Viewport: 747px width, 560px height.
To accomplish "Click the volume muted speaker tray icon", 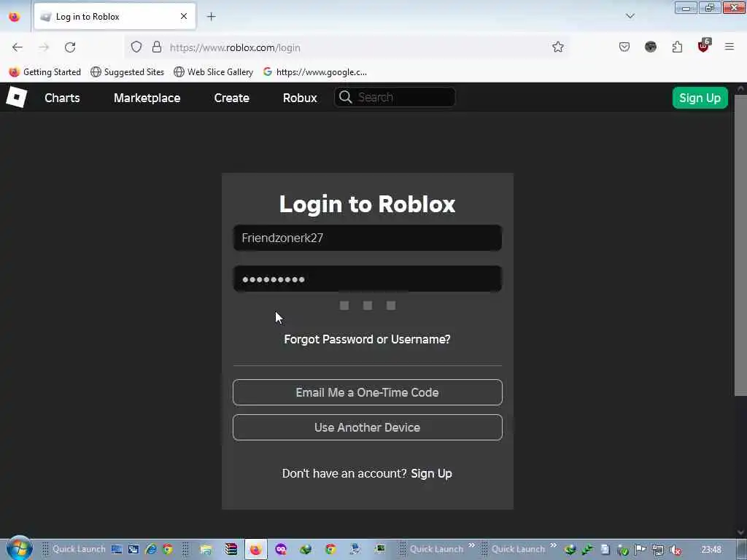I will pos(675,550).
